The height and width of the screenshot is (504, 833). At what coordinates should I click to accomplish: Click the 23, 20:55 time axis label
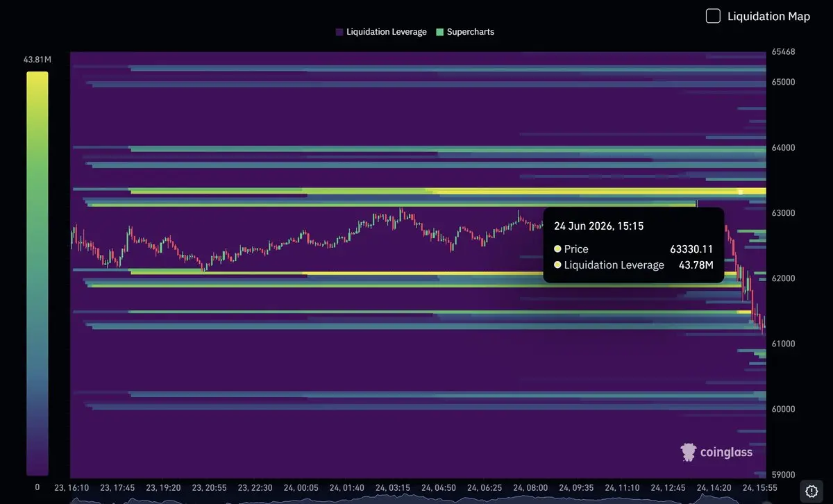point(210,488)
